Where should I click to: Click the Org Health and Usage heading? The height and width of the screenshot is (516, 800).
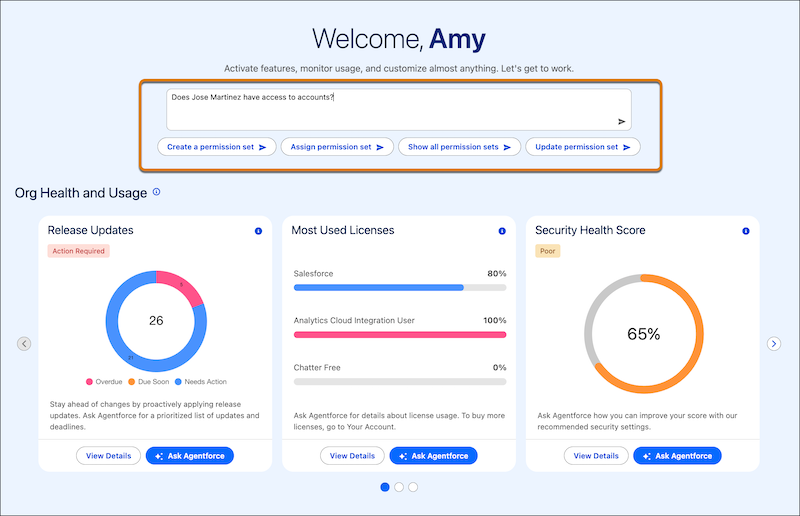pos(81,193)
